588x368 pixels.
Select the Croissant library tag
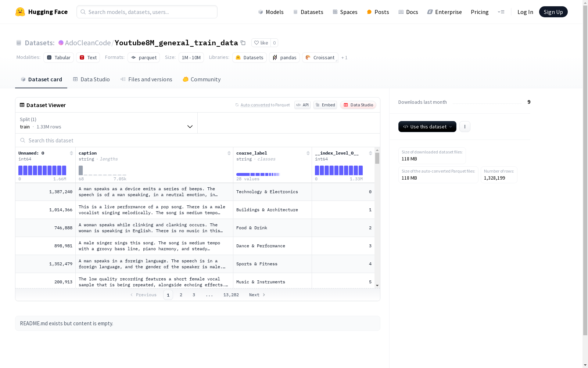point(320,57)
